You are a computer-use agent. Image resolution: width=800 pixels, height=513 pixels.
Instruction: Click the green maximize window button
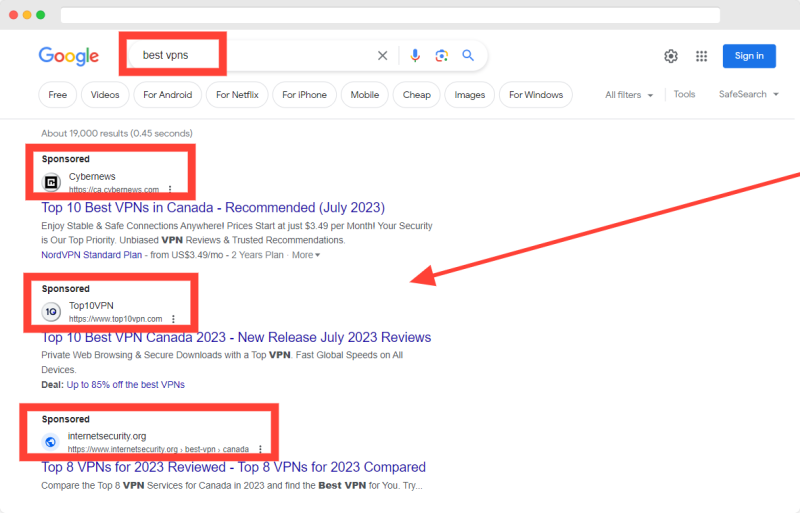pos(41,15)
